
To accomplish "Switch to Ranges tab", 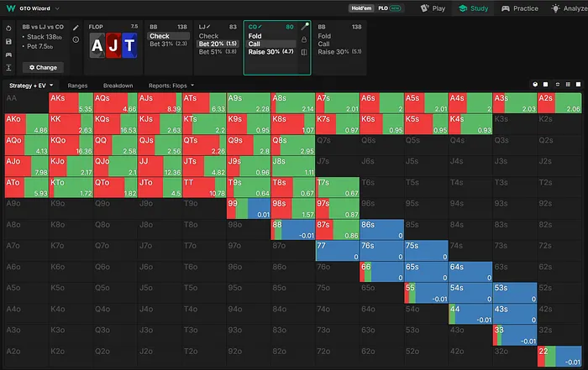I will pyautogui.click(x=77, y=86).
